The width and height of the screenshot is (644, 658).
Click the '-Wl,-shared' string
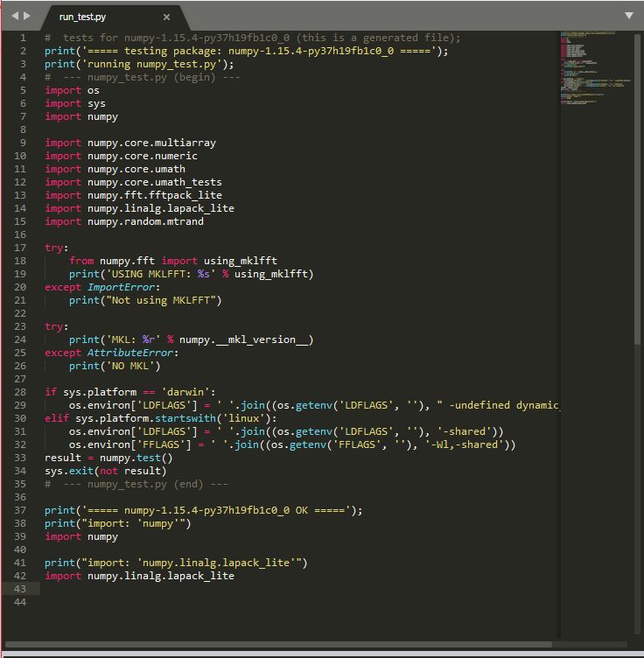click(x=464, y=444)
